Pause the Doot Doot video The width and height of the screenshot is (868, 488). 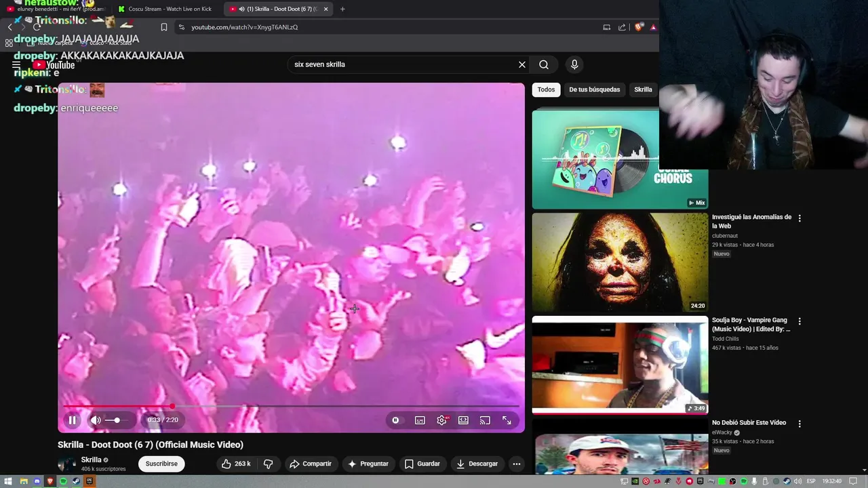pos(72,420)
